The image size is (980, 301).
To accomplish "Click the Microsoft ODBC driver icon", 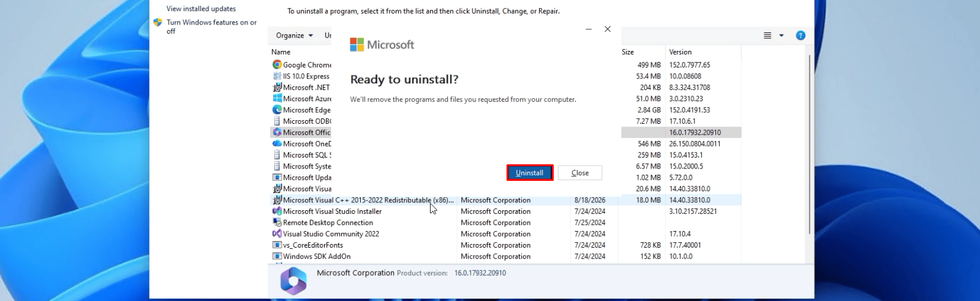I will (277, 121).
